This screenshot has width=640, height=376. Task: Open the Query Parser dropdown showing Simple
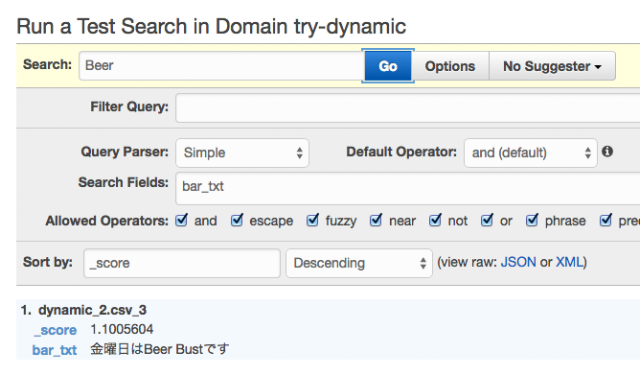(x=242, y=153)
